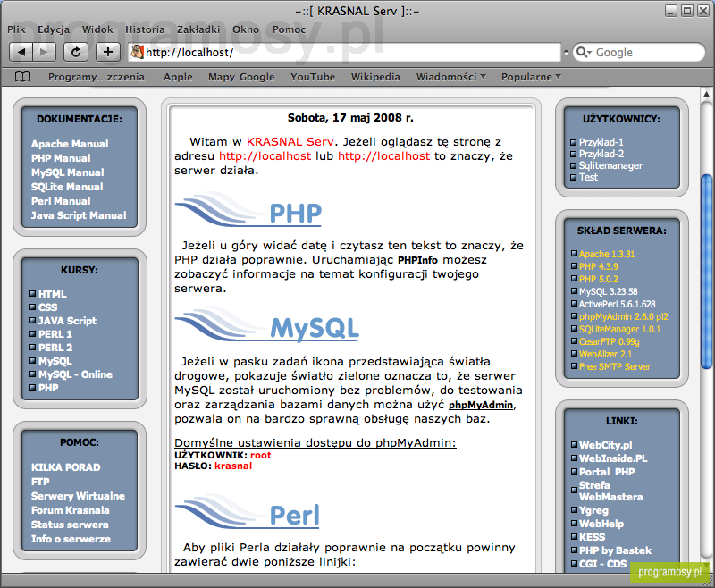
Task: Open the PERL 2 course link
Action: point(55,348)
